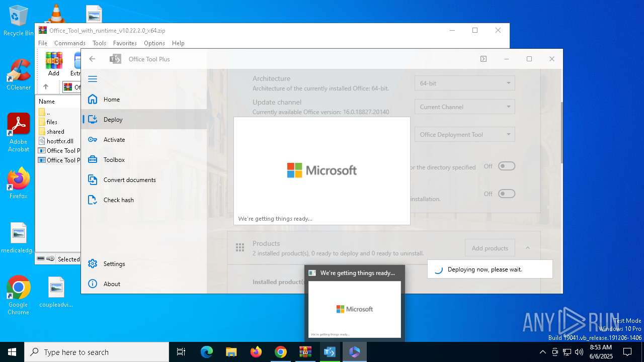The image size is (644, 362).
Task: Open the Architecture 64-bit dropdown
Action: click(464, 83)
